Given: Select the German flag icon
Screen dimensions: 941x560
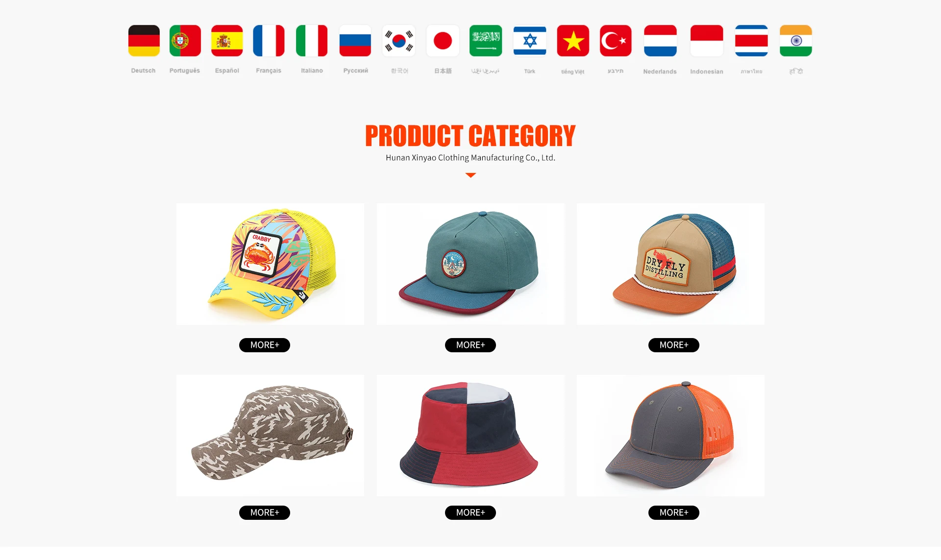Looking at the screenshot, I should click(x=144, y=41).
